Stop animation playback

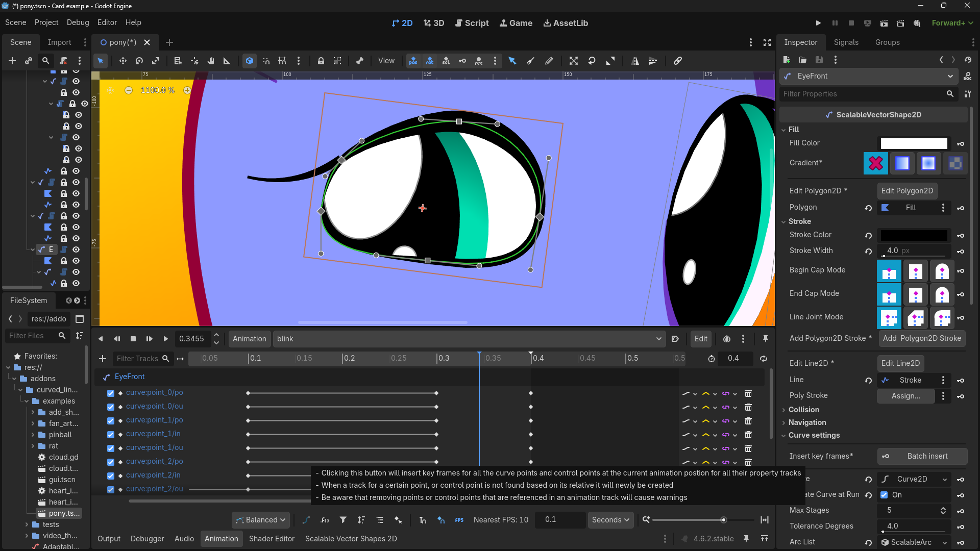133,339
